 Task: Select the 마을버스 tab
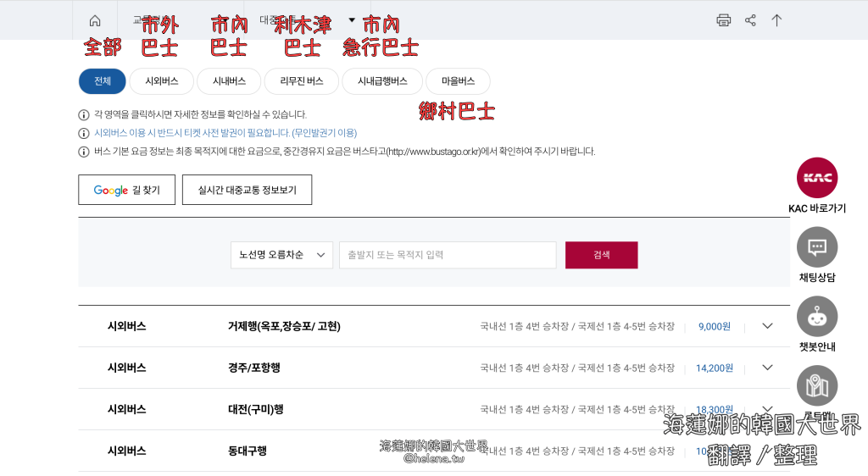point(458,81)
